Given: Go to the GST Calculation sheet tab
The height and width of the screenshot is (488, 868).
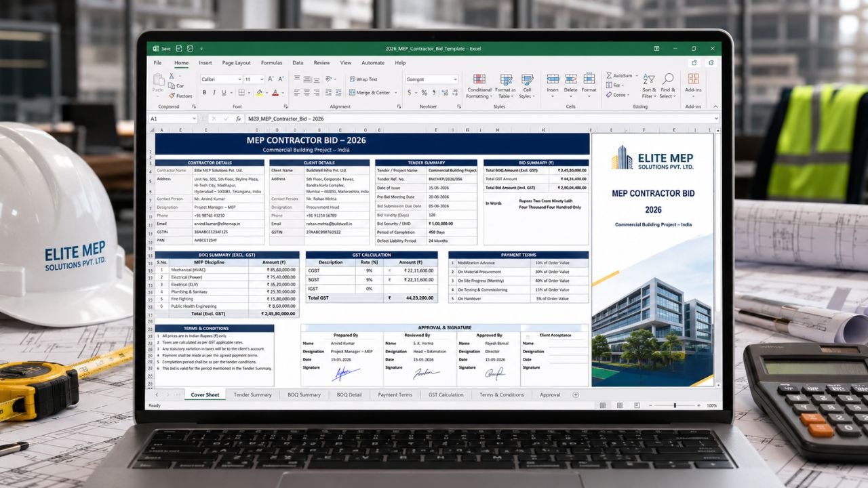Looking at the screenshot, I should [x=446, y=394].
